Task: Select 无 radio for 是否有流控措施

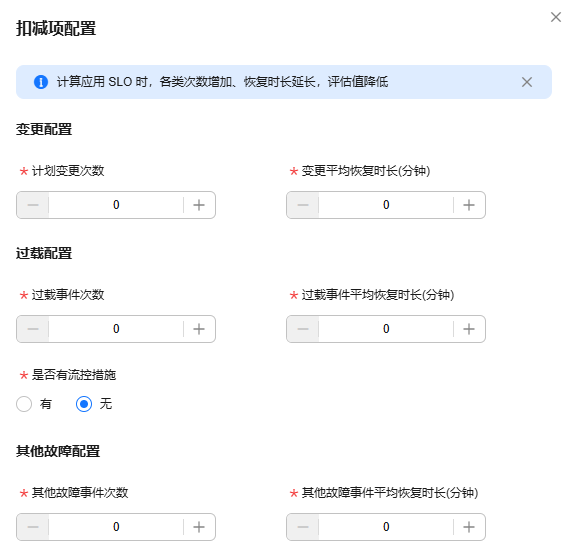Action: [84, 404]
